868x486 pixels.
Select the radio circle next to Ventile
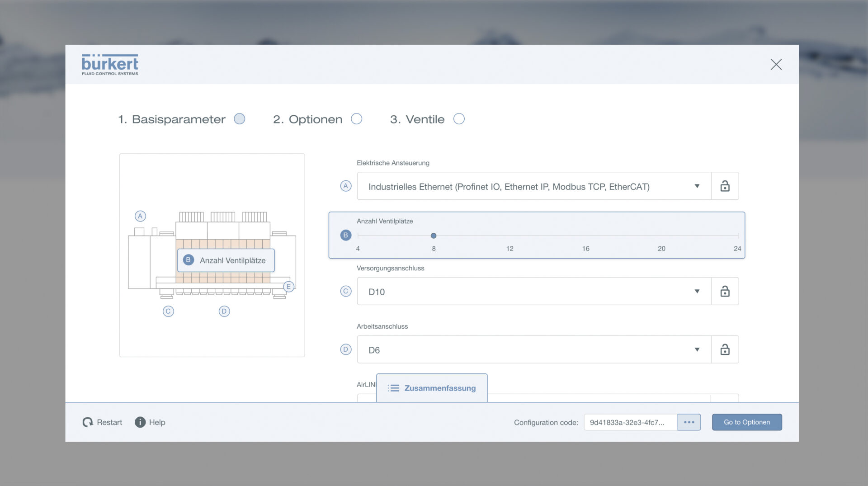click(459, 119)
